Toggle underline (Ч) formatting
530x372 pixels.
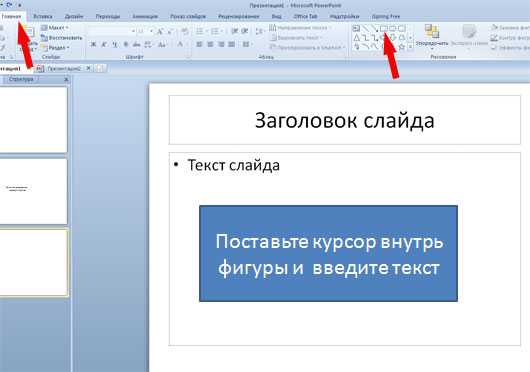tap(115, 44)
